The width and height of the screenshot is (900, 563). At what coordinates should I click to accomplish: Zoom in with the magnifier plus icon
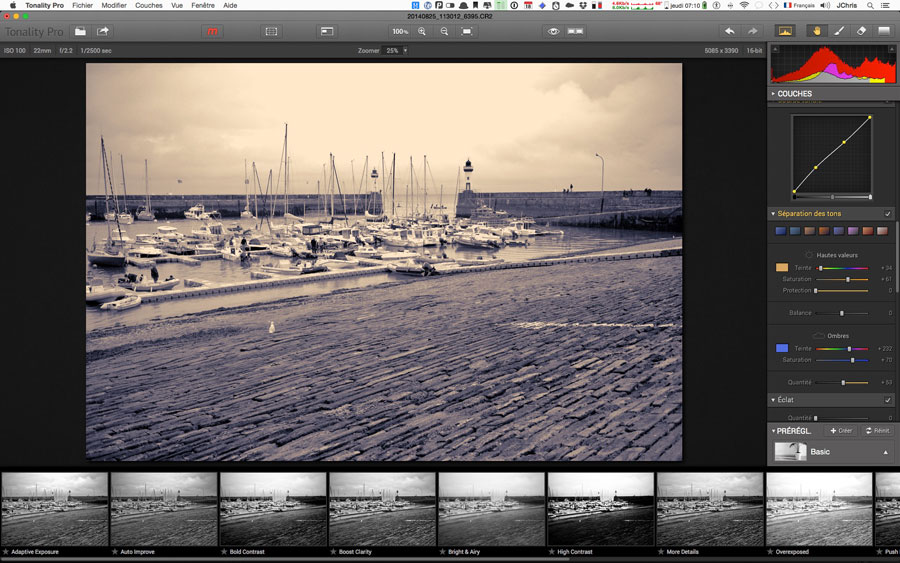(x=422, y=32)
